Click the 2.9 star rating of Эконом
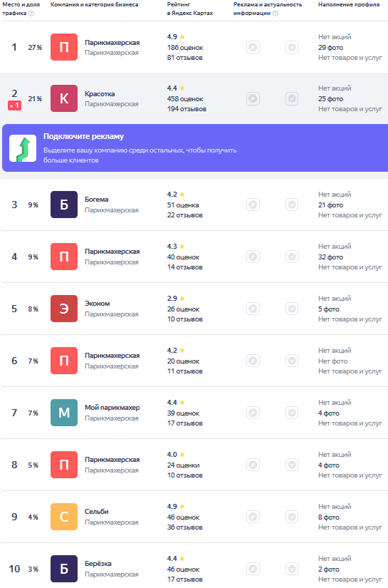 pyautogui.click(x=176, y=299)
